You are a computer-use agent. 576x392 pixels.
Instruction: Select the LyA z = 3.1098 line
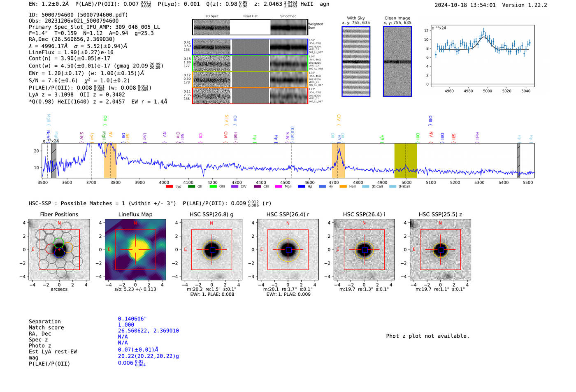(x=51, y=95)
